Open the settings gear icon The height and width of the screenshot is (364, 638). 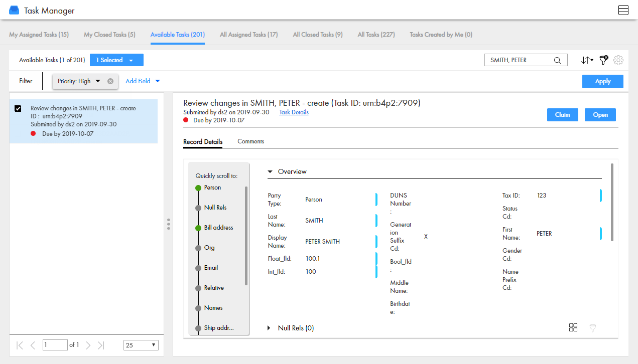tap(618, 60)
